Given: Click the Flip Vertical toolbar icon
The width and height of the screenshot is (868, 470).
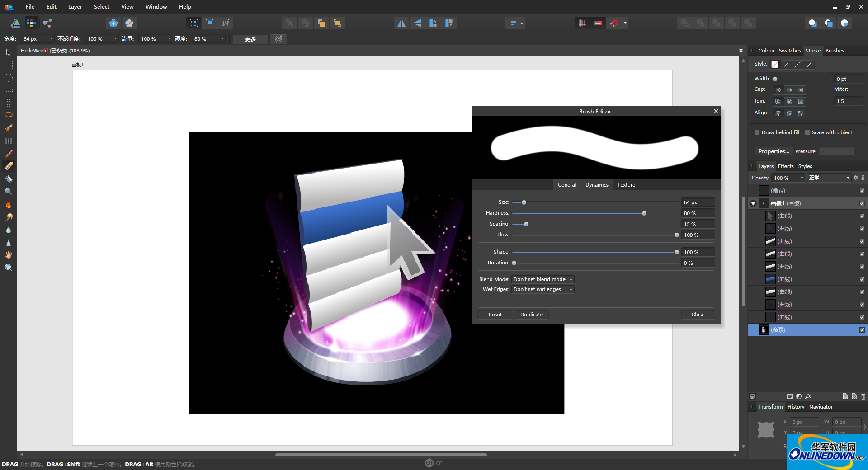Looking at the screenshot, I should (417, 23).
